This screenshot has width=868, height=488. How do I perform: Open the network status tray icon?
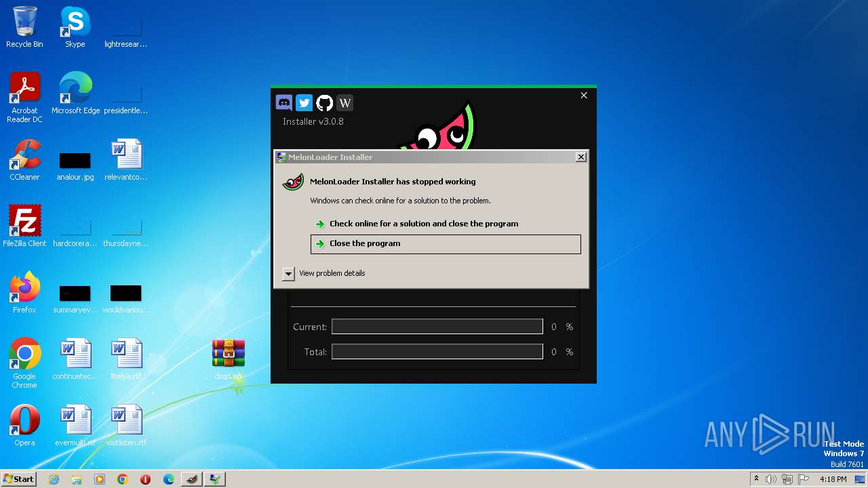tap(787, 479)
